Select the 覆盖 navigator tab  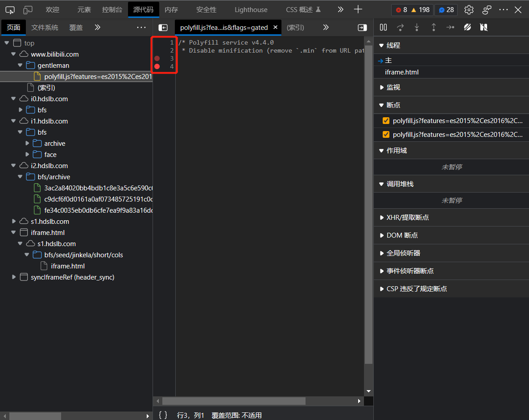[76, 27]
